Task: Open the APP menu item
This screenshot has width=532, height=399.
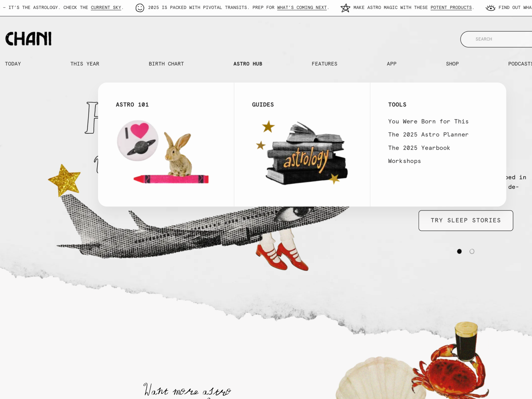Action: (x=392, y=64)
